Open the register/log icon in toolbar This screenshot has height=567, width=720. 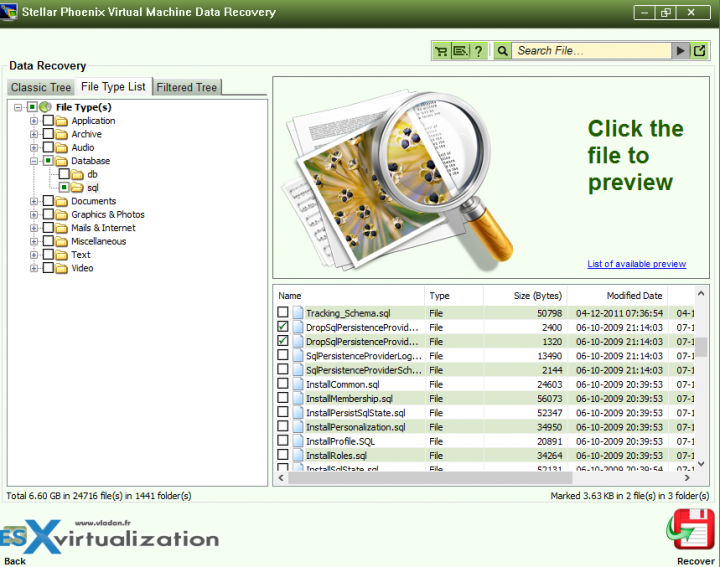click(460, 51)
